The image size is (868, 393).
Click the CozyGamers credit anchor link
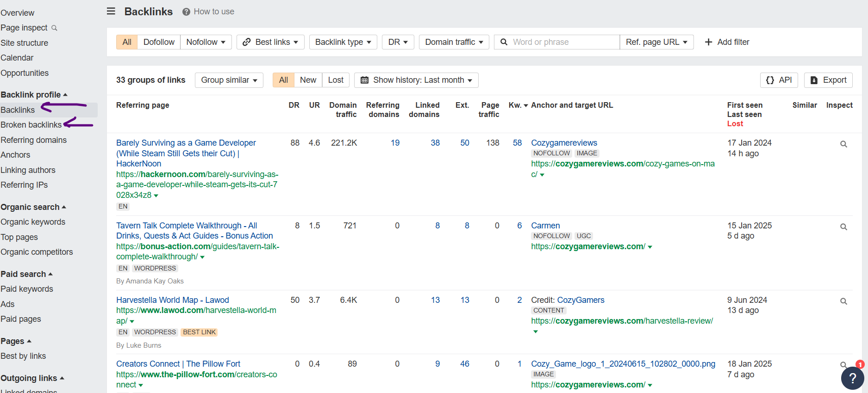pos(581,300)
